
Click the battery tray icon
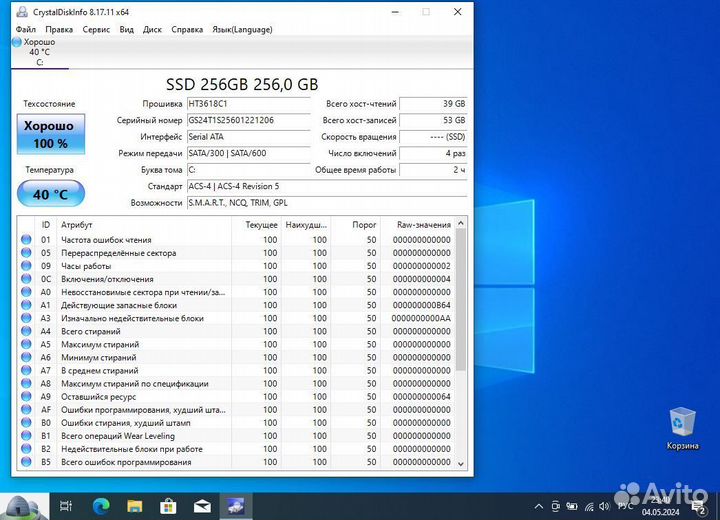(x=572, y=506)
